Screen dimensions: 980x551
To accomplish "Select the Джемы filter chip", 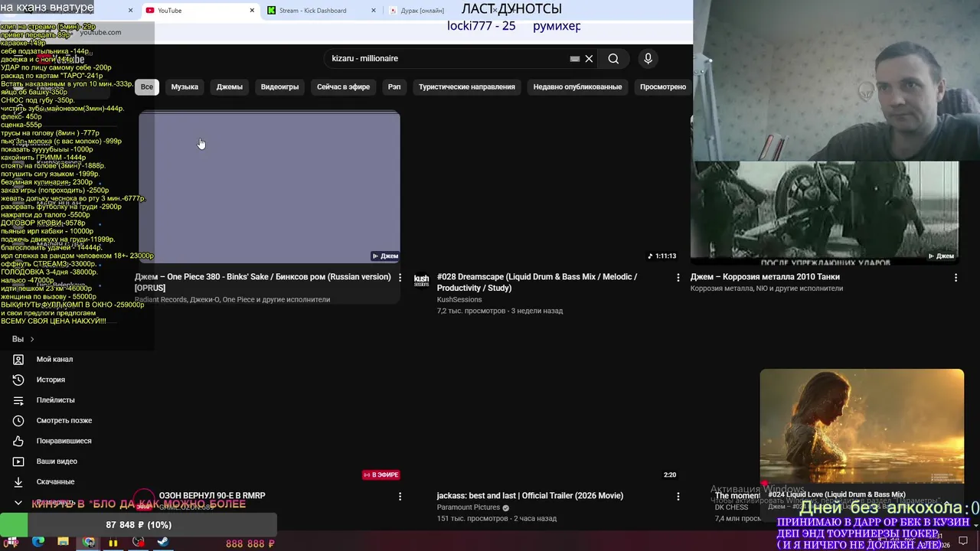I will [x=230, y=87].
